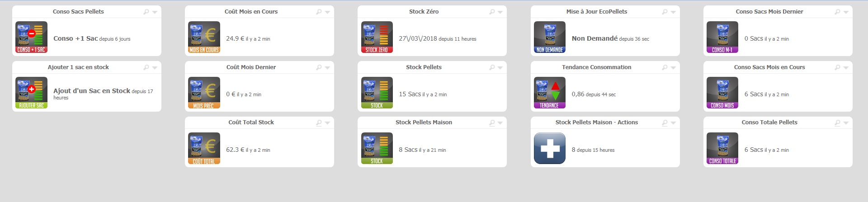Image resolution: width=868 pixels, height=202 pixels.
Task: Click the CONSO +1 SAC pellet icon
Action: (31, 37)
